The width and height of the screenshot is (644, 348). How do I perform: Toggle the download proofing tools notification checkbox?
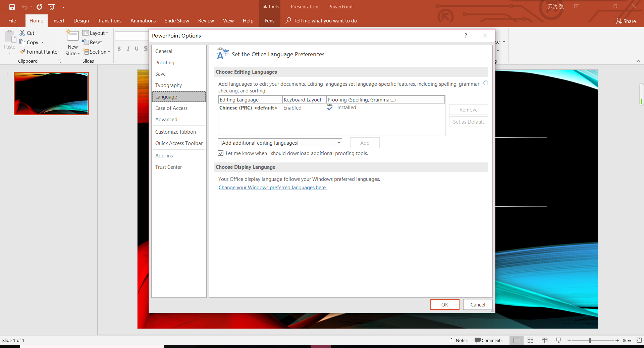(x=221, y=153)
